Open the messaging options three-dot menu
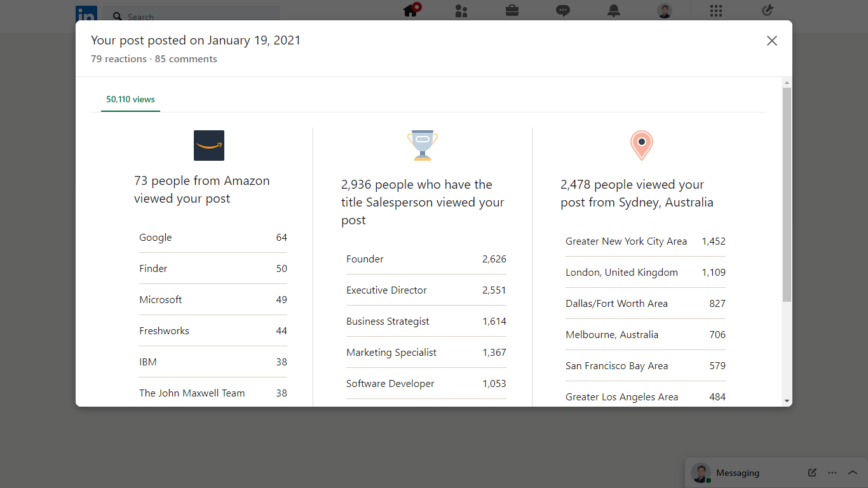This screenshot has height=488, width=868. click(832, 473)
